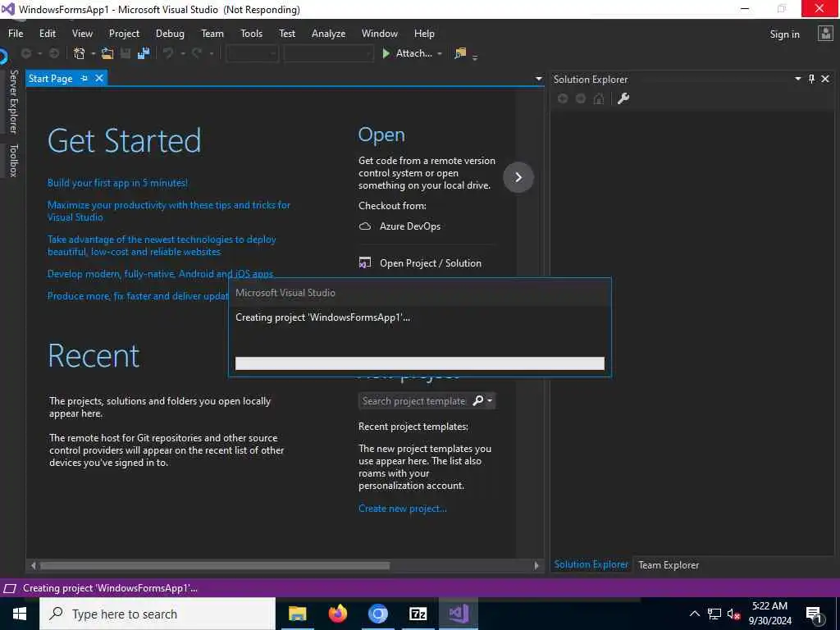The image size is (840, 630).
Task: Expand the search template options dropdown arrow
Action: tap(490, 400)
